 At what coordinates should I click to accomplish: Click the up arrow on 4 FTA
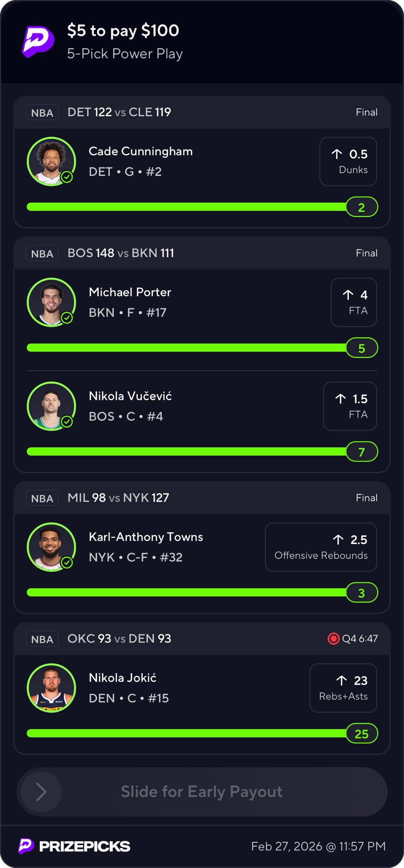[348, 295]
